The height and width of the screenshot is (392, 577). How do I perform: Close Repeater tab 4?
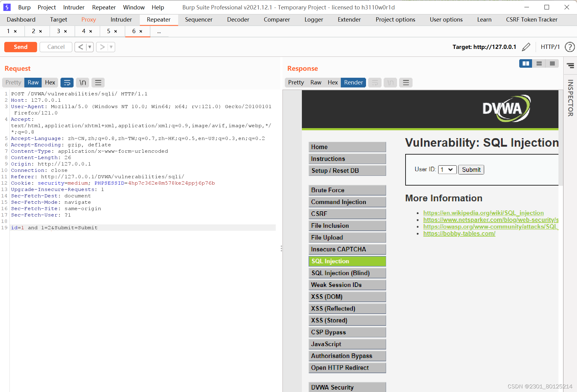point(91,31)
